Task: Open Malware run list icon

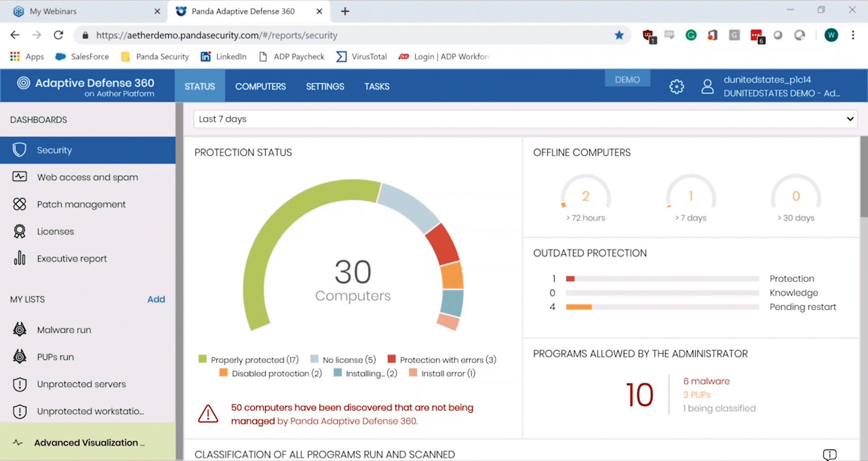Action: tap(19, 329)
